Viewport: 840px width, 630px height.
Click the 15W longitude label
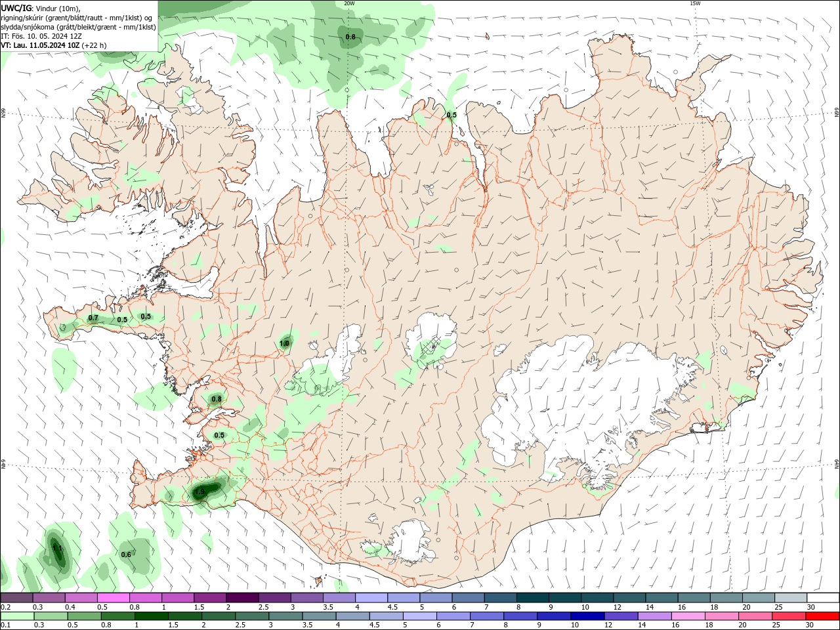coord(695,3)
